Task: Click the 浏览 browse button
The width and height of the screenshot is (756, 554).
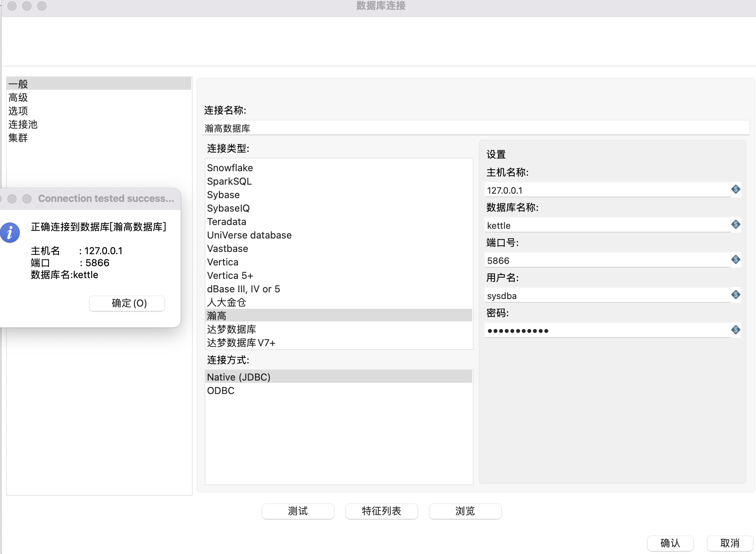Action: coord(465,511)
